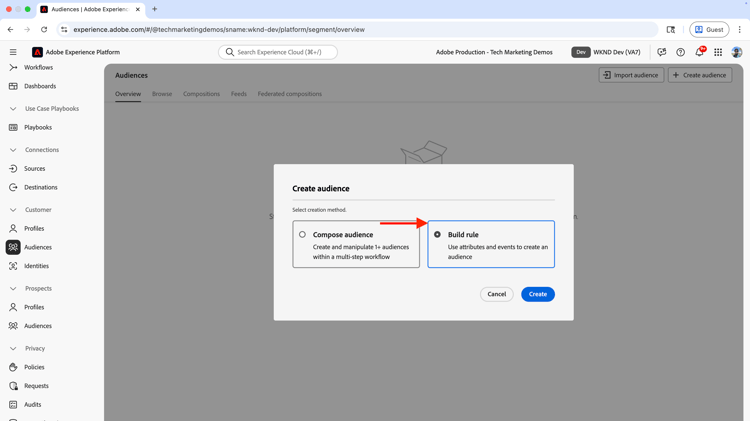Click the browser back arrow

[x=11, y=30]
